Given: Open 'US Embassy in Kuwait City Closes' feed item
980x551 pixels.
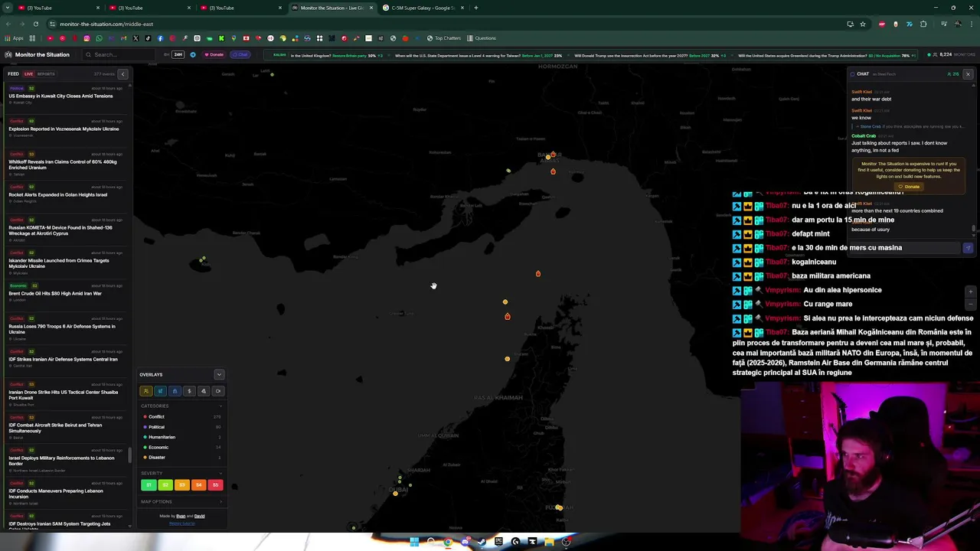Looking at the screenshot, I should [64, 96].
